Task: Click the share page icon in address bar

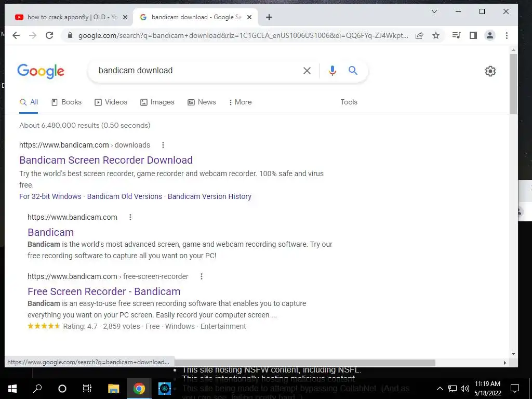Action: point(419,35)
